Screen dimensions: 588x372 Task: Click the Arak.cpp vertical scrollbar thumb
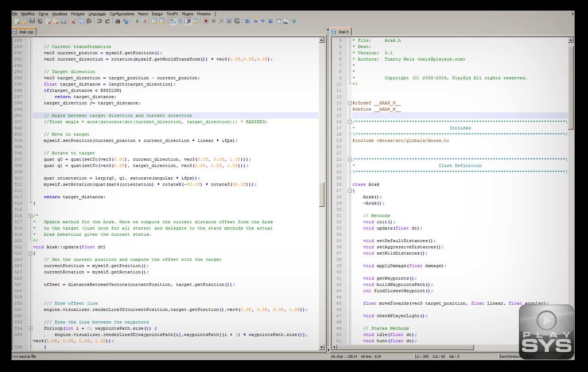click(x=322, y=195)
